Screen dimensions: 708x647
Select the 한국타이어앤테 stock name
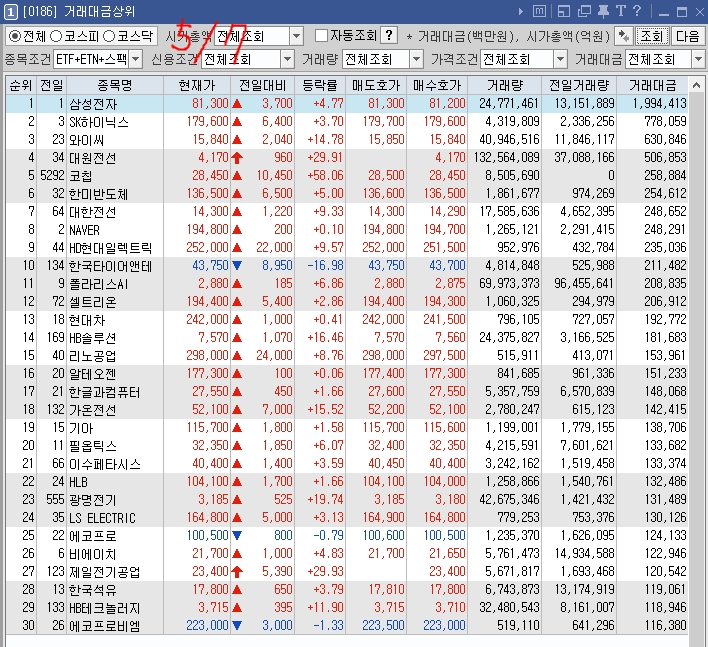(110, 266)
